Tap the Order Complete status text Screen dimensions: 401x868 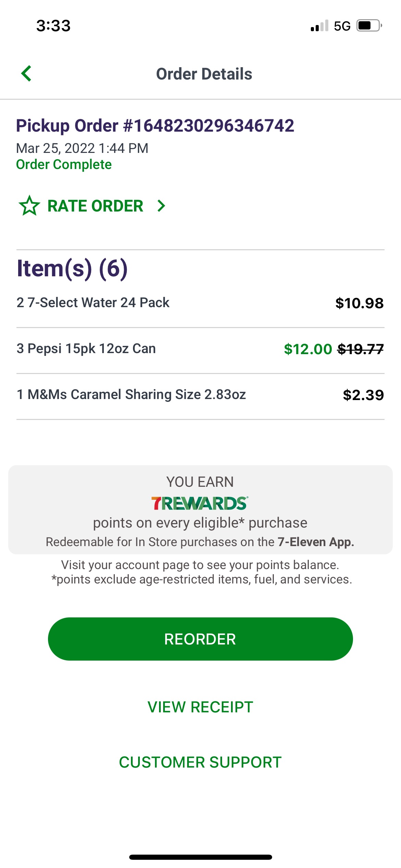pyautogui.click(x=64, y=165)
